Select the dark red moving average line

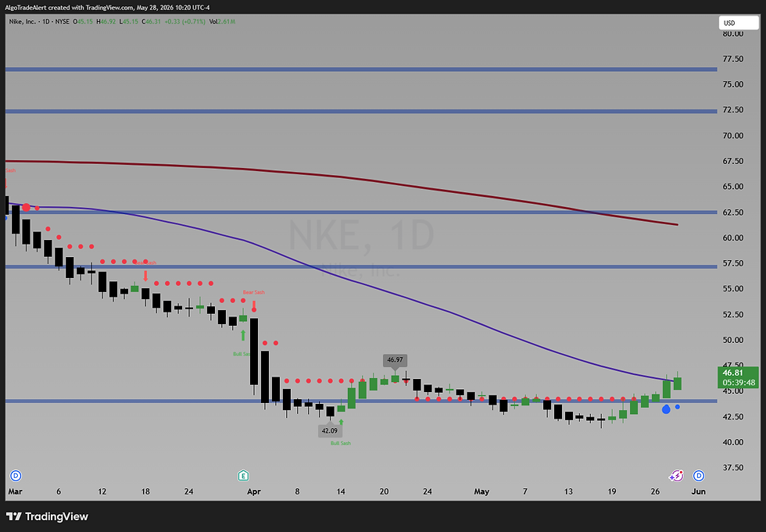342,177
